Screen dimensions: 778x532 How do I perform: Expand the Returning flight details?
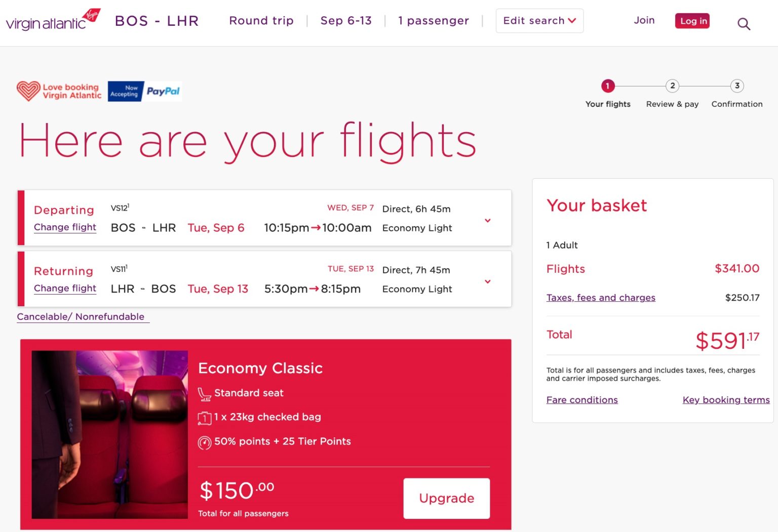point(488,281)
